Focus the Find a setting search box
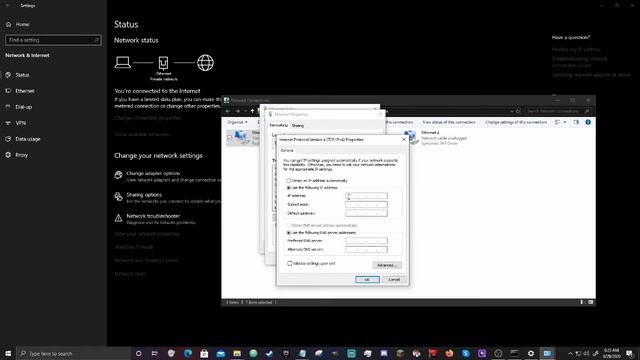This screenshot has height=360, width=640. coord(53,40)
